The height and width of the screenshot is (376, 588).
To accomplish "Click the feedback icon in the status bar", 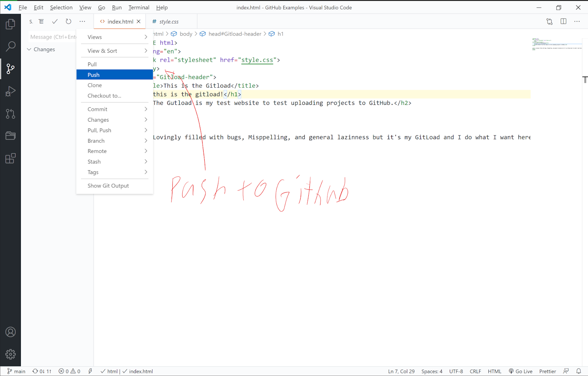I will click(566, 371).
